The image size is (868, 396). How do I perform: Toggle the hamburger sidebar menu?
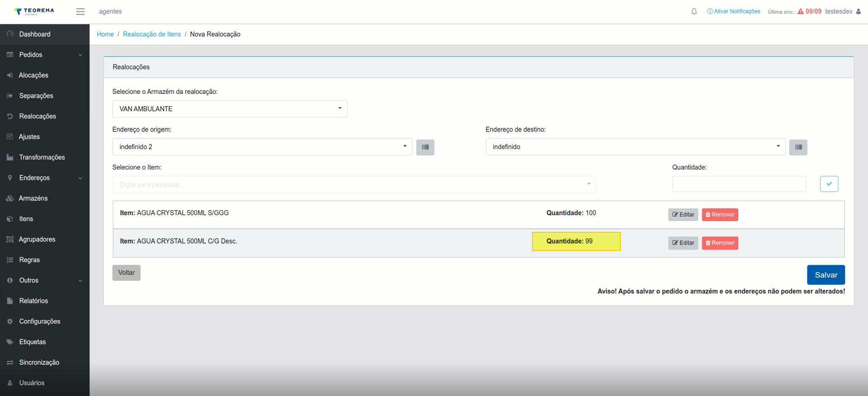(80, 12)
